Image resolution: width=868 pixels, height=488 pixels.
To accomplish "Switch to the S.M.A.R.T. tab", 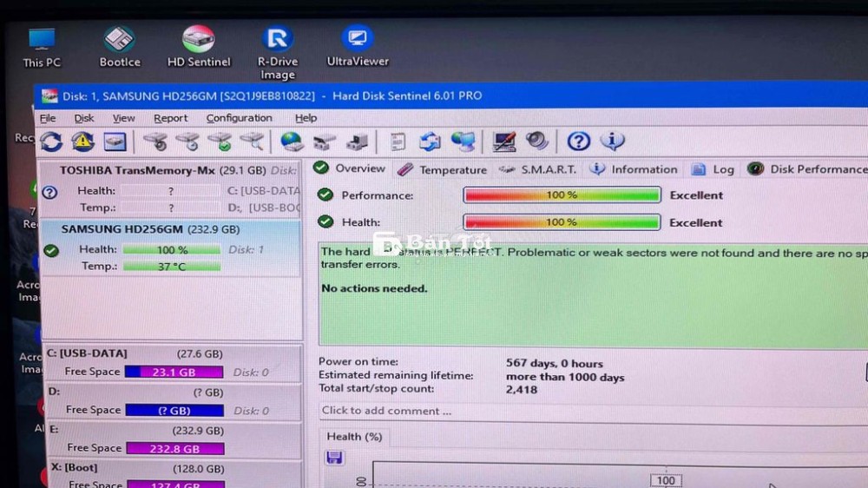I will pyautogui.click(x=537, y=169).
